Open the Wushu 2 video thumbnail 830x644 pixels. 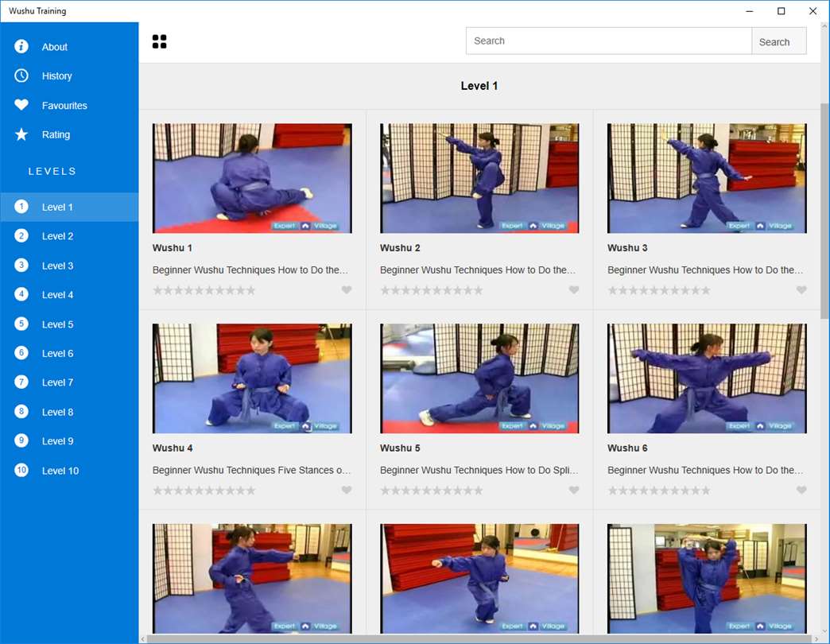tap(479, 178)
